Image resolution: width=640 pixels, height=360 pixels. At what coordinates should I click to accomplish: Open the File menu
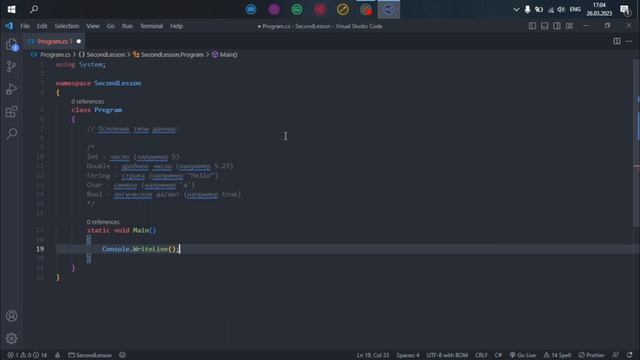tap(25, 26)
